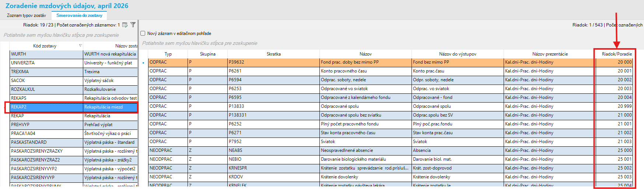This screenshot has height=189, width=644.
Task: Click the row indicator dot beside P39632 row
Action: tap(143, 63)
